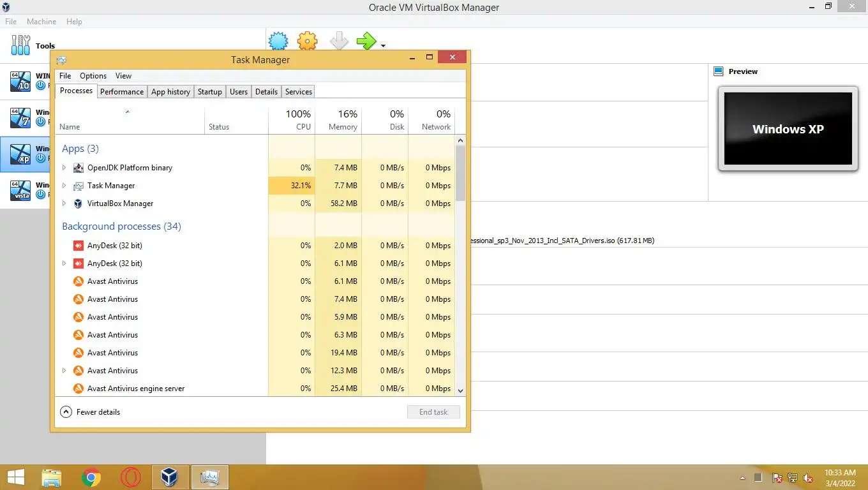The image size is (868, 490).
Task: Expand the Task Manager process entry
Action: click(64, 186)
